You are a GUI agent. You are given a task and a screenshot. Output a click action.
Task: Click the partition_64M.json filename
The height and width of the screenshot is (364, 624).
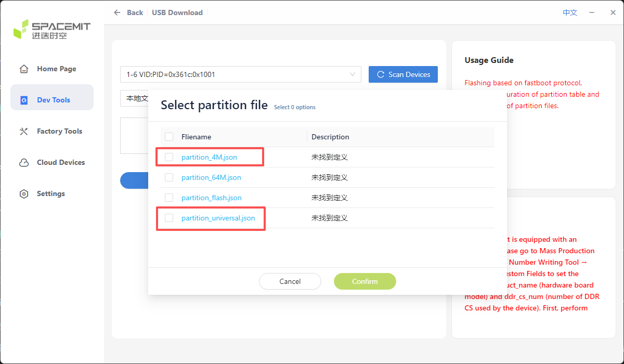211,177
